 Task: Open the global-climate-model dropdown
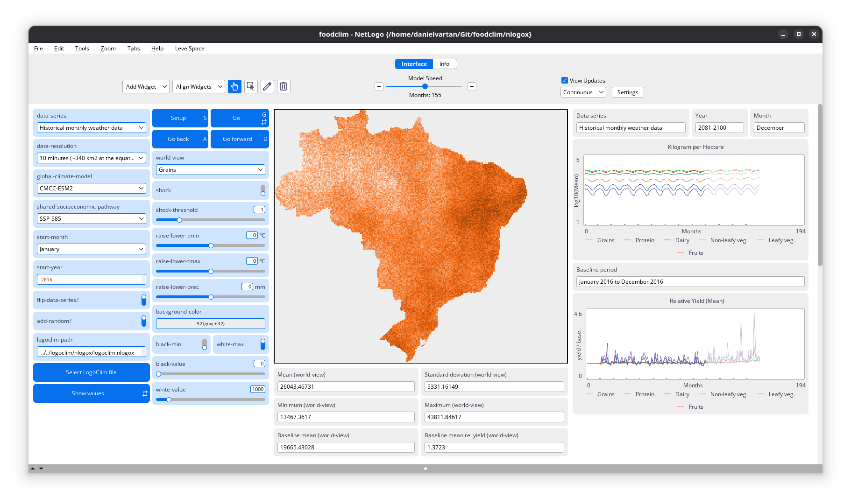click(x=91, y=189)
